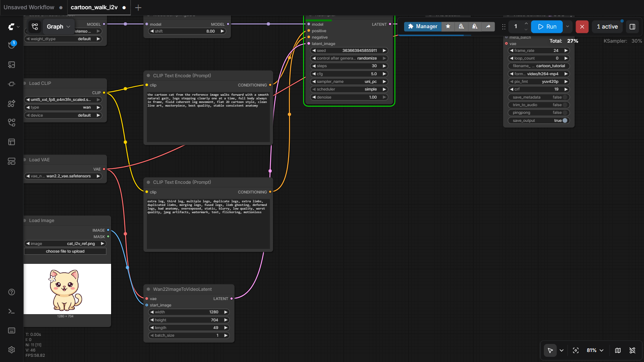
Task: Open the media assets sidebar panel
Action: (12, 65)
